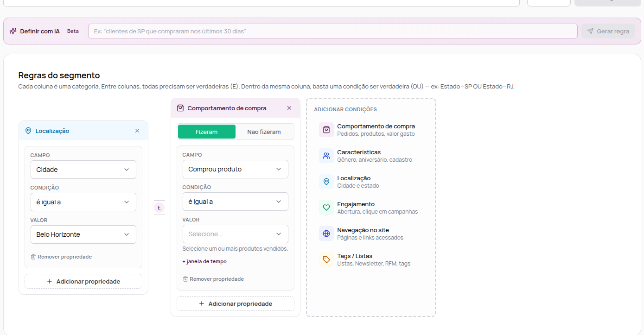
Task: Click trash icon below janela de tempo
Action: [185, 279]
